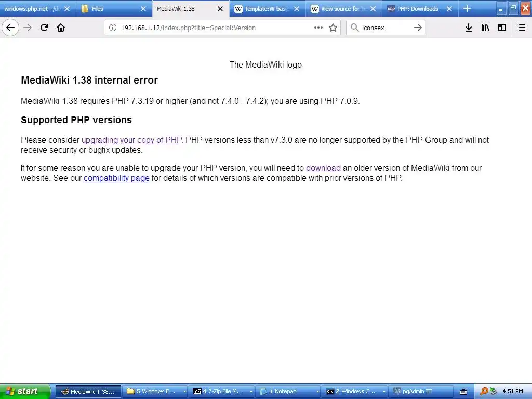Close the View source tab
532x399 pixels.
(x=373, y=9)
